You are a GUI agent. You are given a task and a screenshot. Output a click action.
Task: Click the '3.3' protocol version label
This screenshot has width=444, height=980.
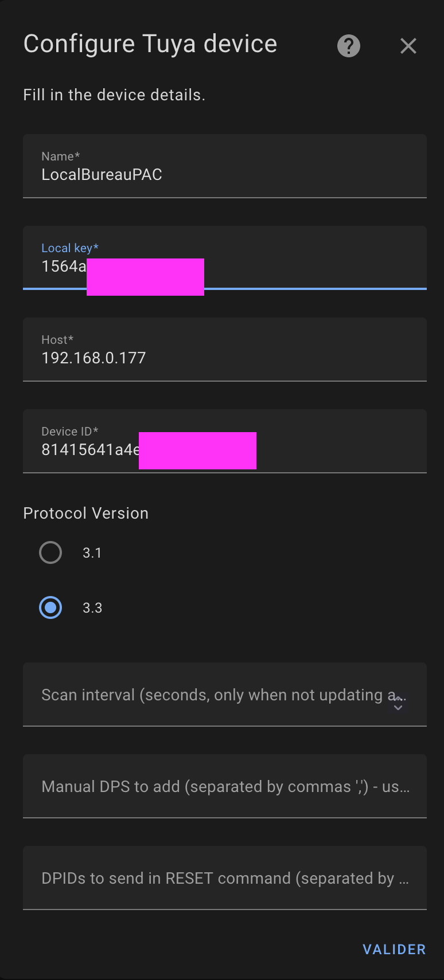[92, 608]
